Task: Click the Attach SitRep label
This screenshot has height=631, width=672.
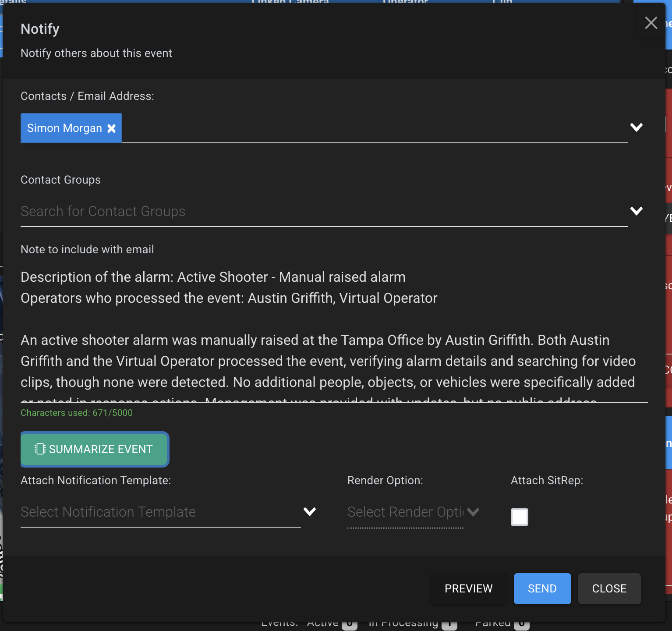Action: tap(547, 481)
